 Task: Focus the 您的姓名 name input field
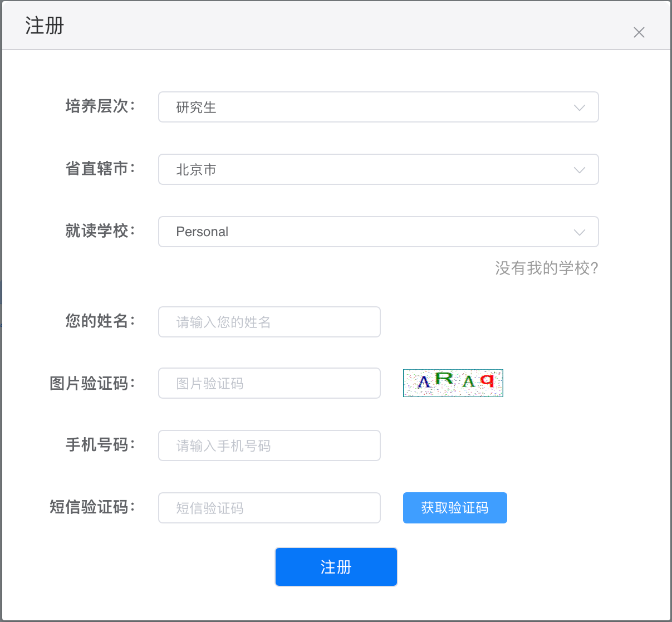pos(269,322)
